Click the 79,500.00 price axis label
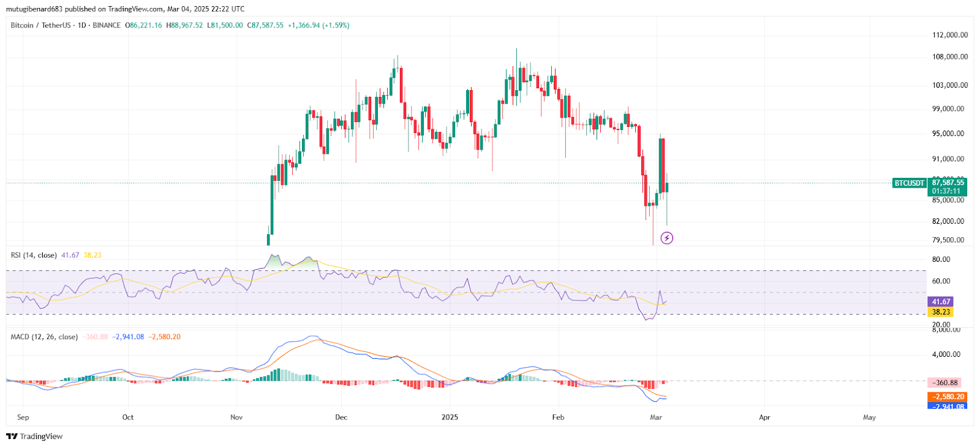Image resolution: width=980 pixels, height=447 pixels. (x=948, y=240)
